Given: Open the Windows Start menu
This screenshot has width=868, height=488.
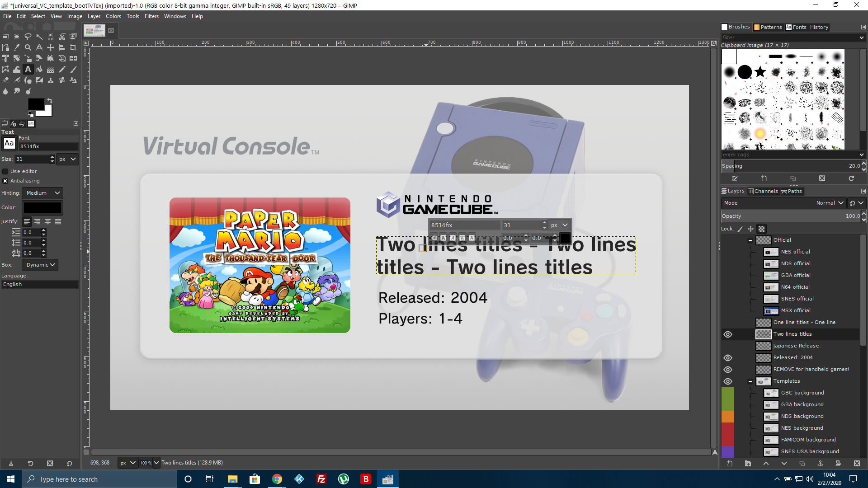Looking at the screenshot, I should [x=11, y=479].
